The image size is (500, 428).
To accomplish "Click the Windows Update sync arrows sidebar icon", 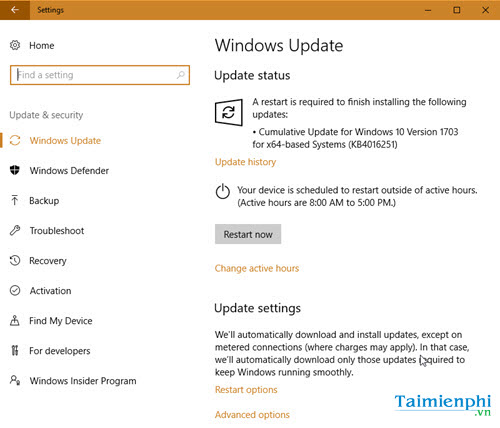I will tap(15, 140).
